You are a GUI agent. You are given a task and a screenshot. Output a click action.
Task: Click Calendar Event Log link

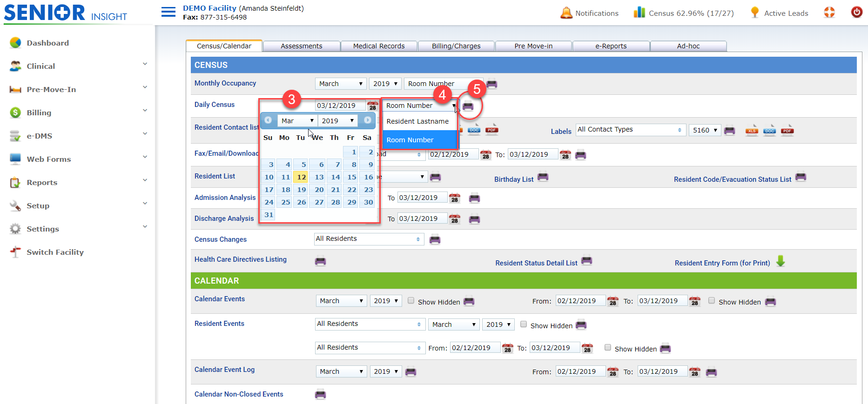point(224,370)
